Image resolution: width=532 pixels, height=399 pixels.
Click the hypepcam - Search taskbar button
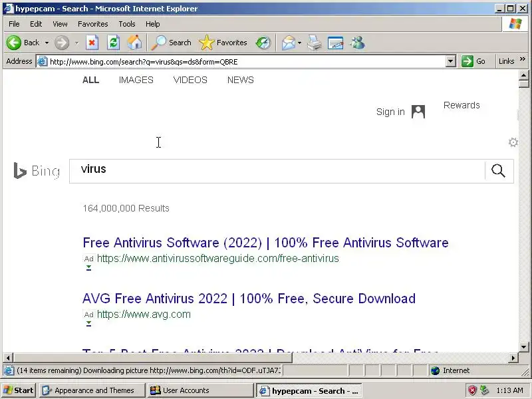coord(309,391)
